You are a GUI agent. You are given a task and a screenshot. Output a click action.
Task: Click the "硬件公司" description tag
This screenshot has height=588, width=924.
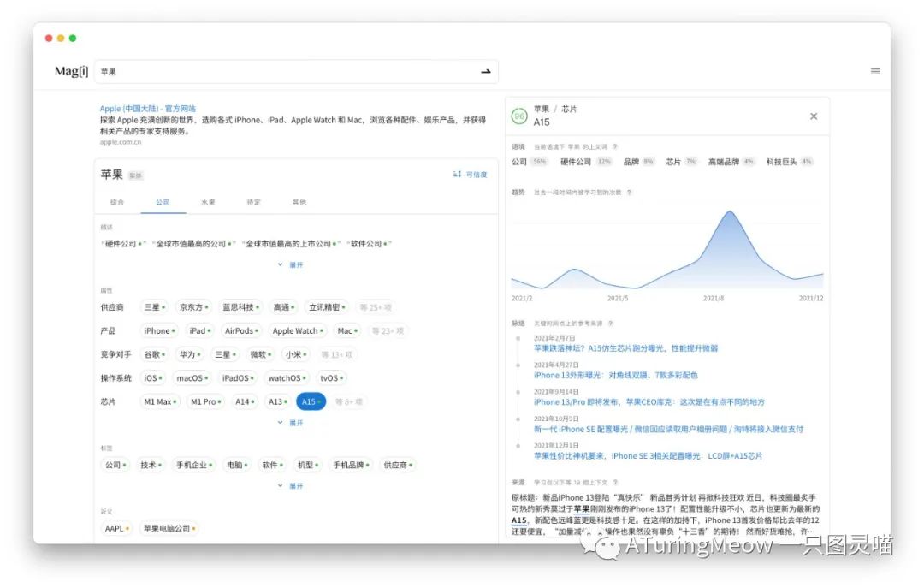point(124,244)
